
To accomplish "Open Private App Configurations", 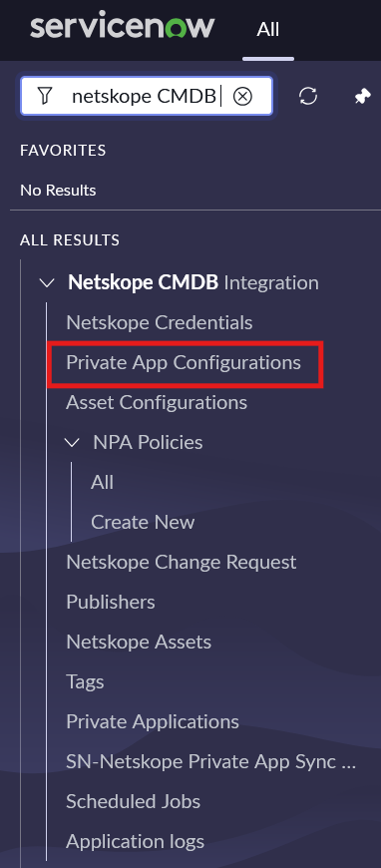I will (x=184, y=362).
